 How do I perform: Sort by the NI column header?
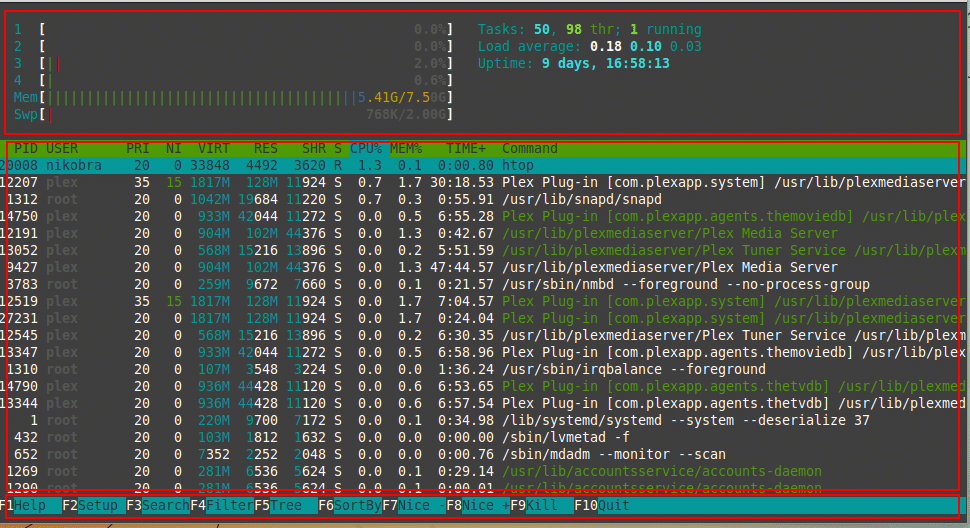pyautogui.click(x=173, y=148)
